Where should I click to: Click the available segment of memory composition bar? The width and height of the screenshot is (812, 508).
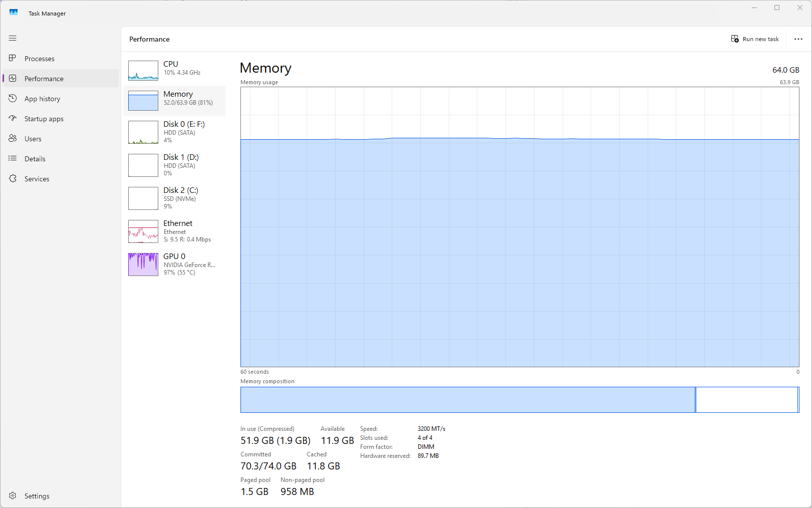click(x=746, y=400)
